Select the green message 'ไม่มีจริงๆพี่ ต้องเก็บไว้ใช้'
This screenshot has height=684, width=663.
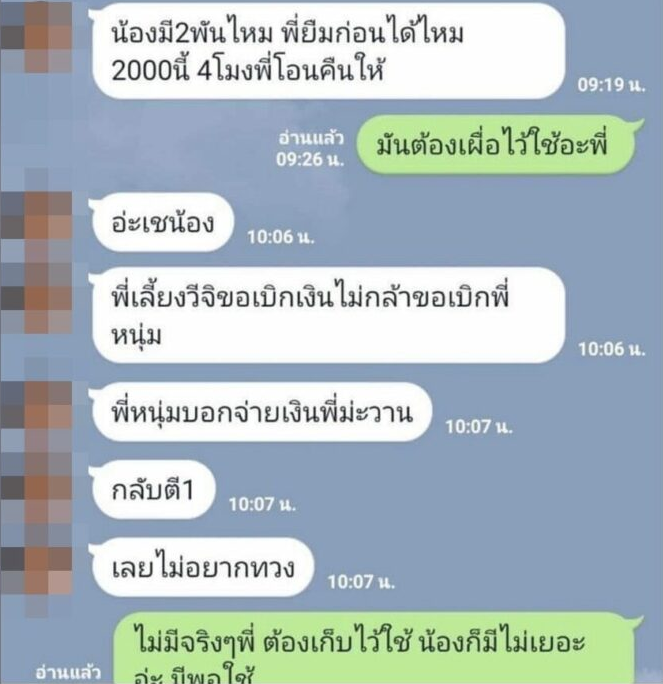(x=378, y=648)
